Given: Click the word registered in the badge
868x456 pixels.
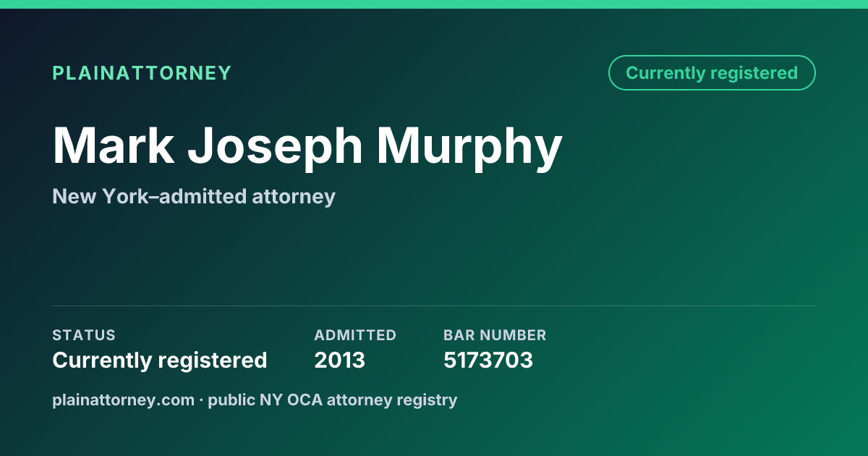Looking at the screenshot, I should (x=754, y=73).
